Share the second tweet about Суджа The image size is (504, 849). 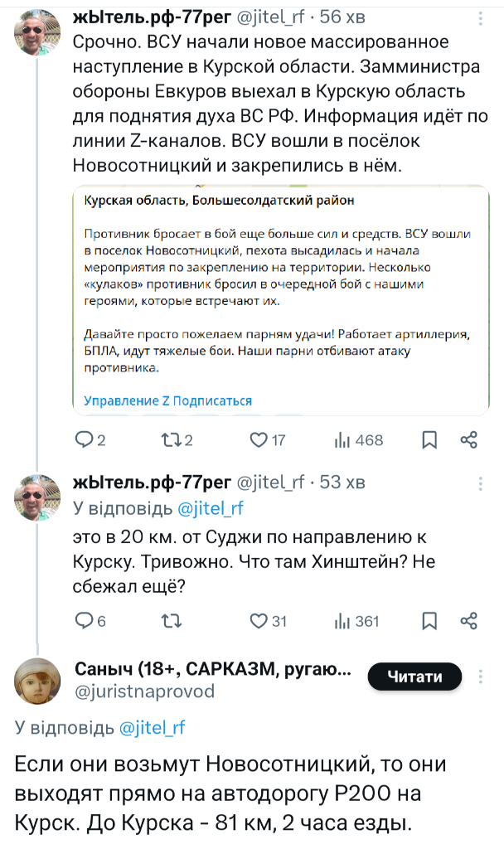click(x=468, y=620)
